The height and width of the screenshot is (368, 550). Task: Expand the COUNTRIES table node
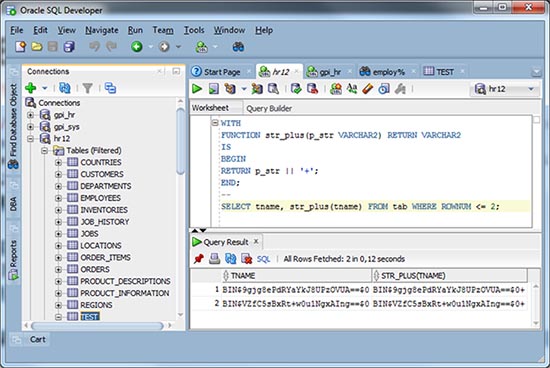[59, 162]
